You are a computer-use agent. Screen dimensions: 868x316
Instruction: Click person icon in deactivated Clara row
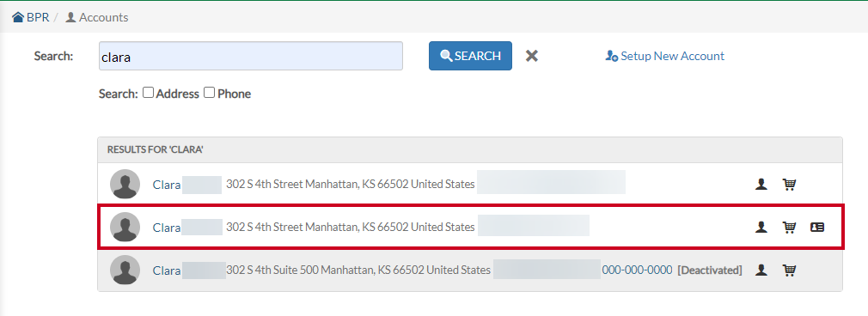[761, 270]
